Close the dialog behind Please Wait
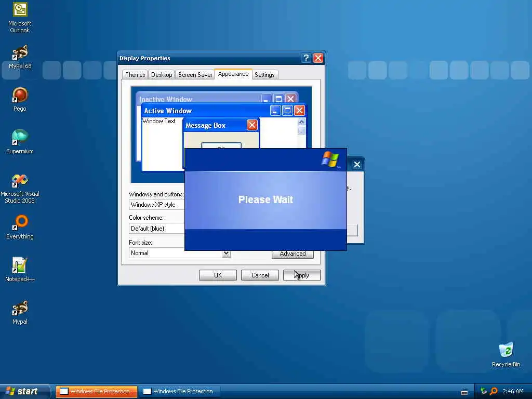Screen dimensions: 532x399 (357, 165)
